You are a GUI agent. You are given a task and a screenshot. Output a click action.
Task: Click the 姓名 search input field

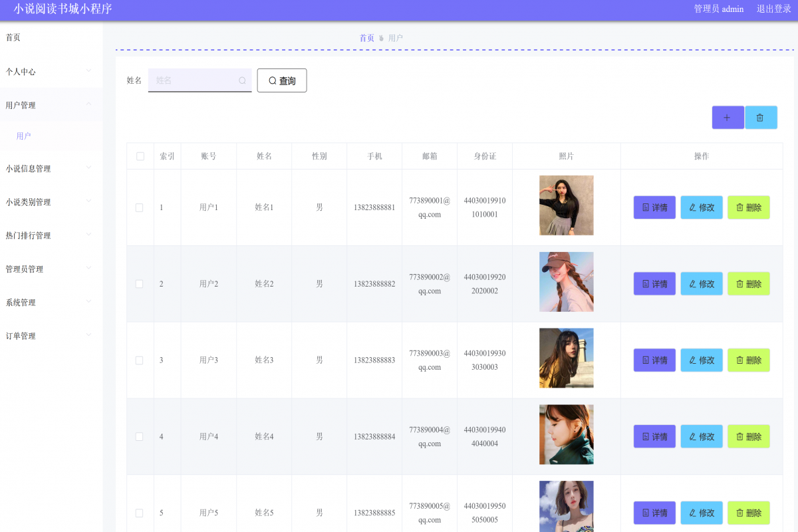pyautogui.click(x=194, y=80)
